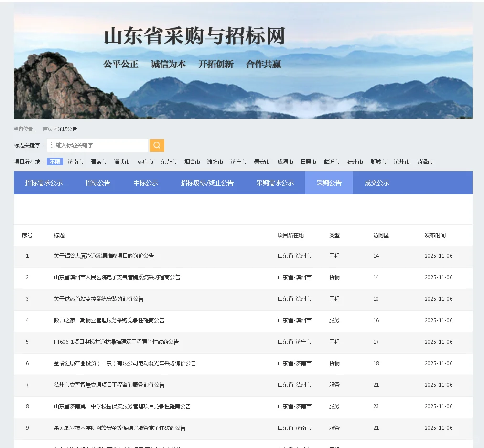Select 淄博市 as project location
The image size is (484, 448).
pyautogui.click(x=122, y=161)
